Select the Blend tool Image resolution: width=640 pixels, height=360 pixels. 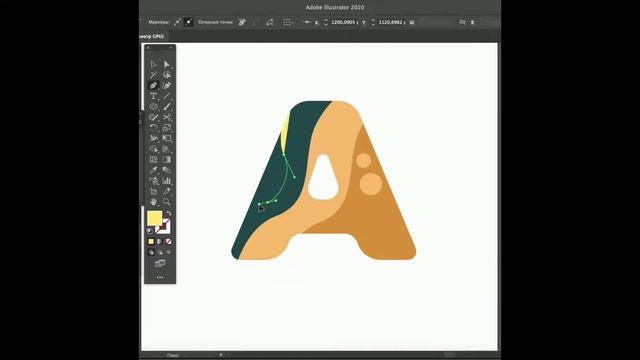(167, 170)
